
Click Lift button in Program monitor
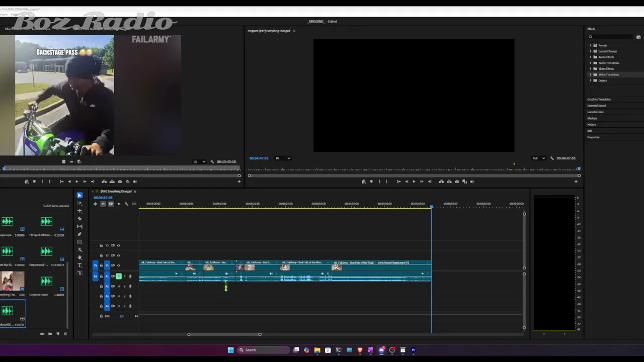pyautogui.click(x=441, y=182)
